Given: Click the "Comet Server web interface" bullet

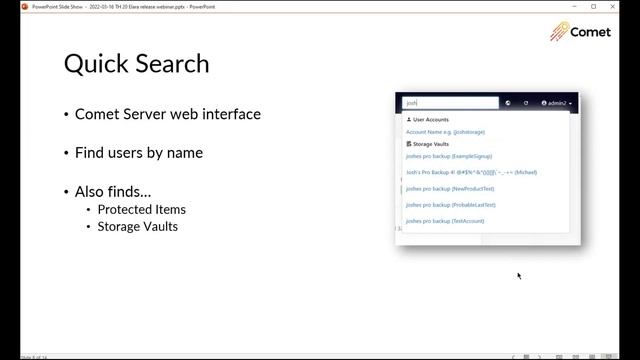Looking at the screenshot, I should tap(167, 114).
